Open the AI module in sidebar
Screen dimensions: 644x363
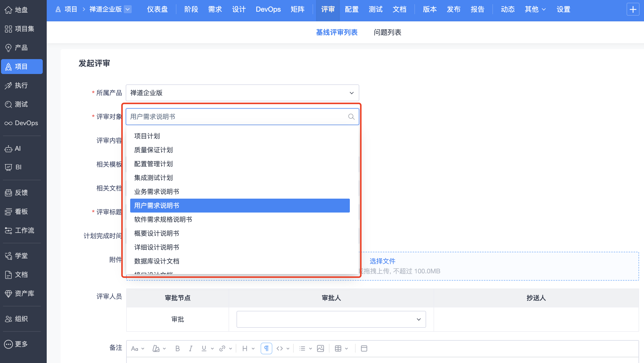click(17, 149)
